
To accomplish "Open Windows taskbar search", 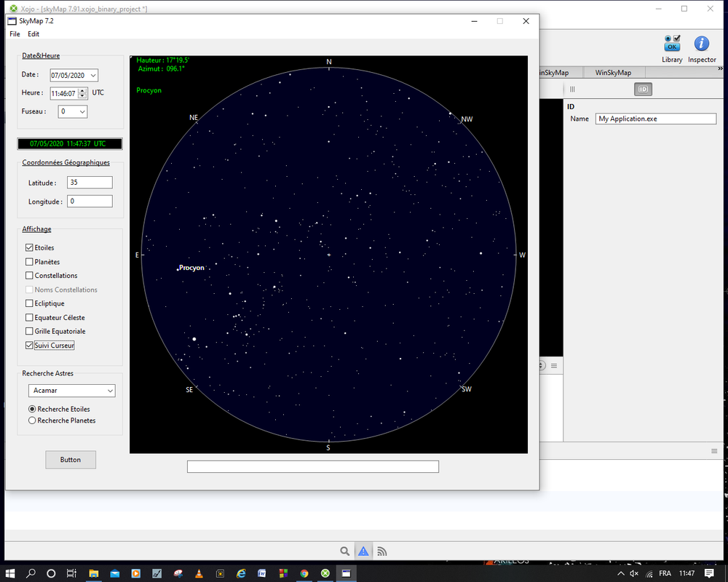I will tap(31, 573).
